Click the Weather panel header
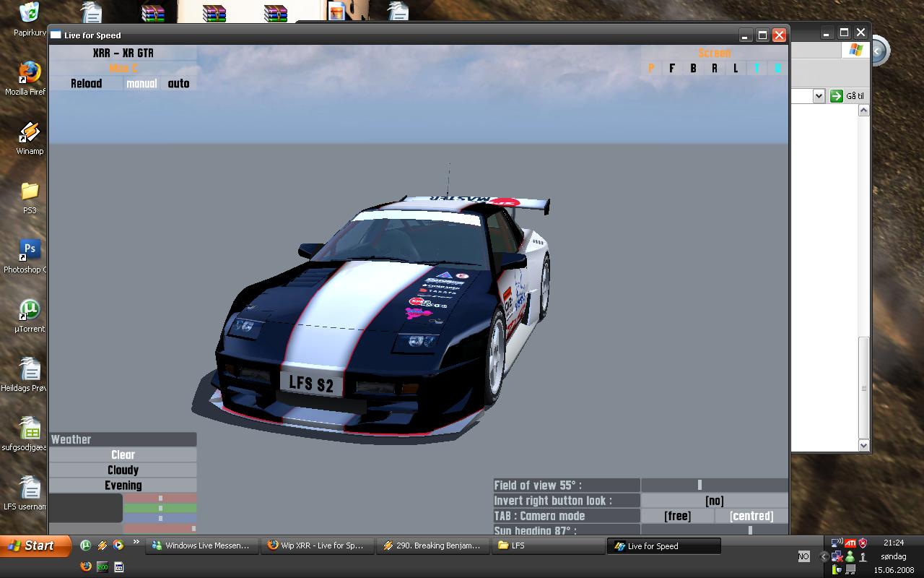The image size is (924, 578). point(123,439)
